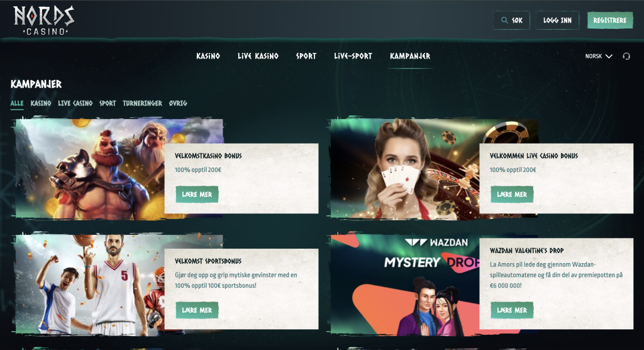The width and height of the screenshot is (644, 350).
Task: Filter campaigns by Kasino tab
Action: (41, 103)
